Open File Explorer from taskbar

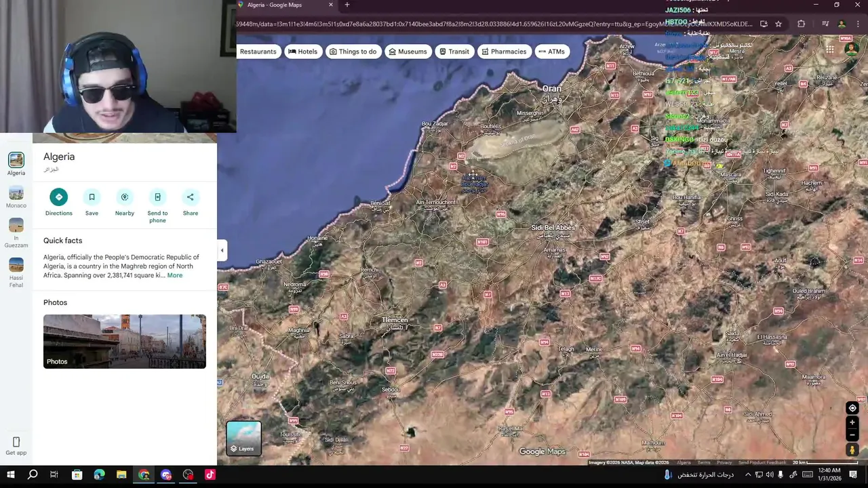[121, 474]
